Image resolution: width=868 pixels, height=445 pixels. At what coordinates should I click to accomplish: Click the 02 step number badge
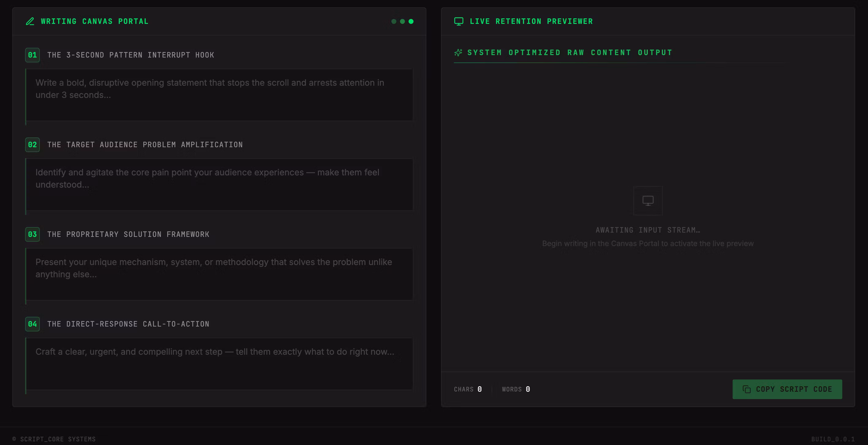[32, 145]
